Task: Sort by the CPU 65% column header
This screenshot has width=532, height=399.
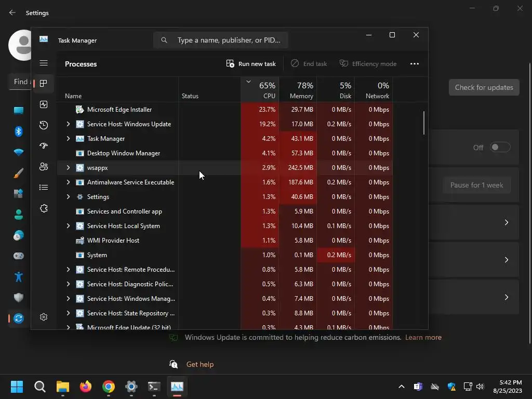Action: tap(260, 90)
